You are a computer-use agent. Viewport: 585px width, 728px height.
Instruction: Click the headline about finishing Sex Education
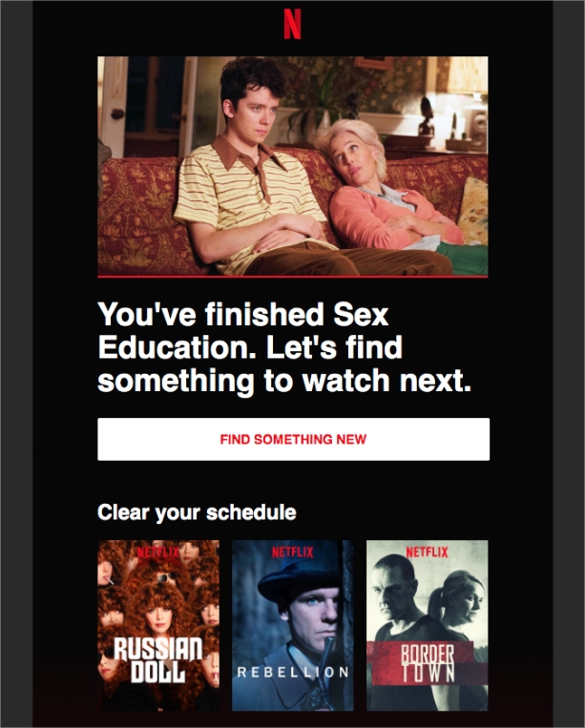pos(284,347)
